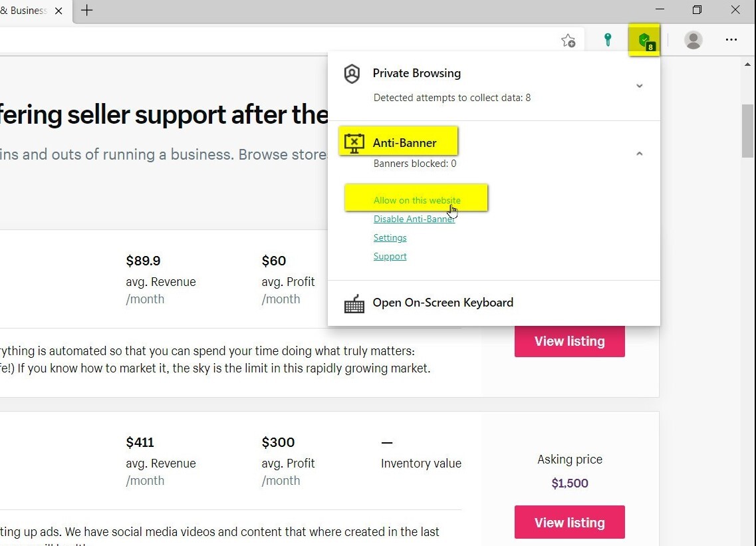
Task: Click the first View listing button
Action: point(569,341)
